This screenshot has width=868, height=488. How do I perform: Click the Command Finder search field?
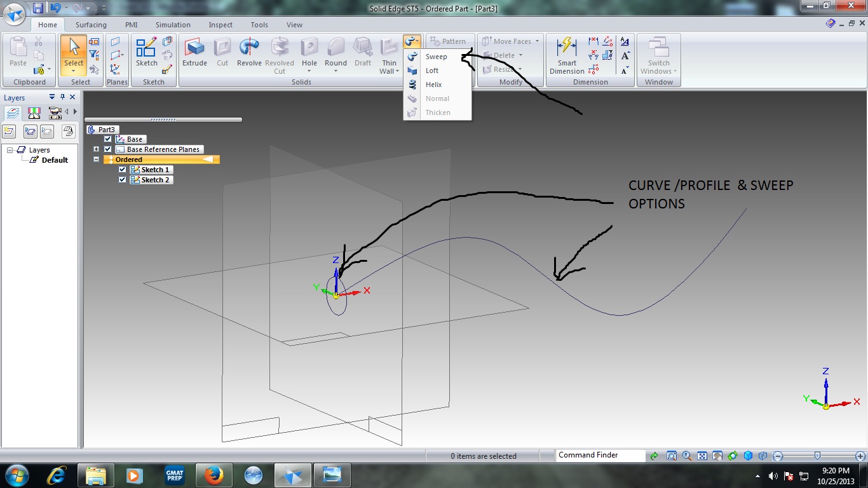click(599, 456)
